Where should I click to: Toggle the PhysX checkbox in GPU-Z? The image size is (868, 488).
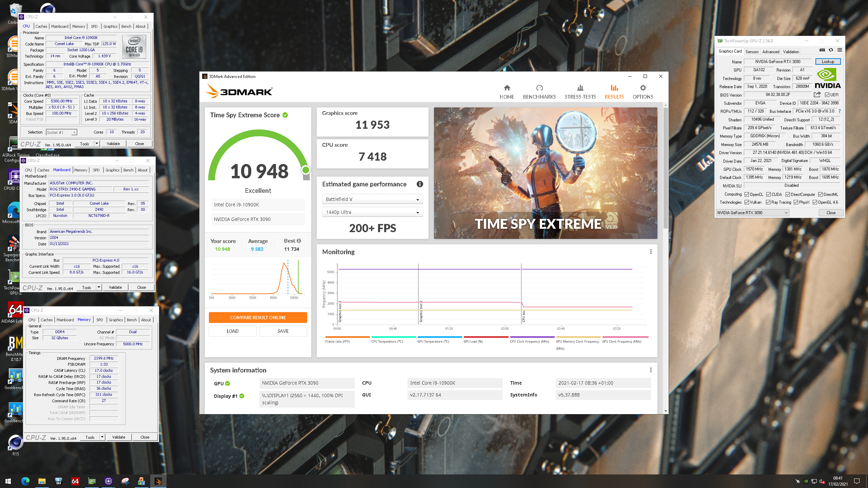[796, 202]
